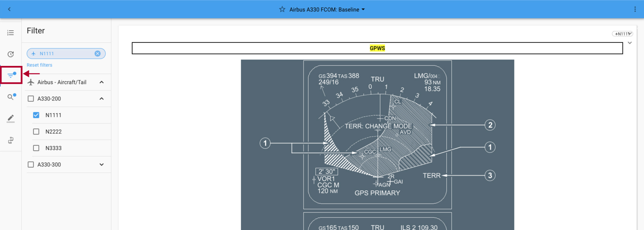Open the +N1111 applicability tag dropdown
644x230 pixels.
click(x=623, y=34)
